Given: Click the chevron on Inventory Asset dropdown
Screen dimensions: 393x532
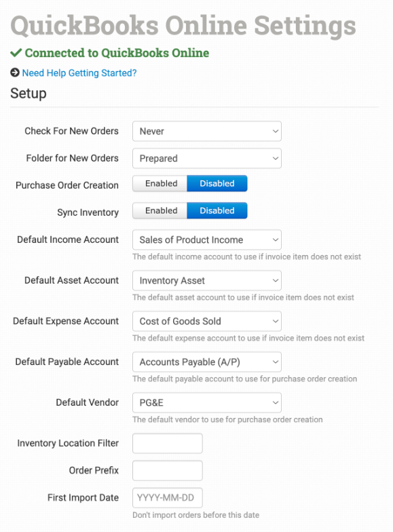Looking at the screenshot, I should (x=276, y=280).
